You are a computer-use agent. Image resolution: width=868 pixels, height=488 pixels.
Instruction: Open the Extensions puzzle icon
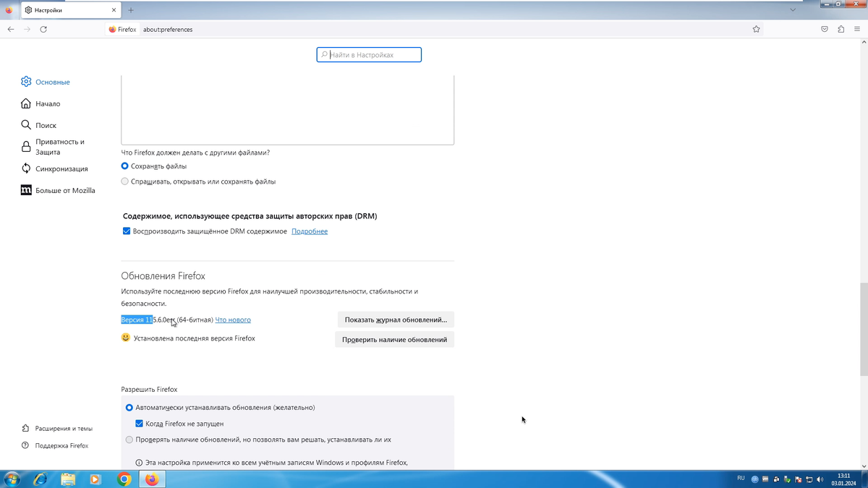(841, 30)
